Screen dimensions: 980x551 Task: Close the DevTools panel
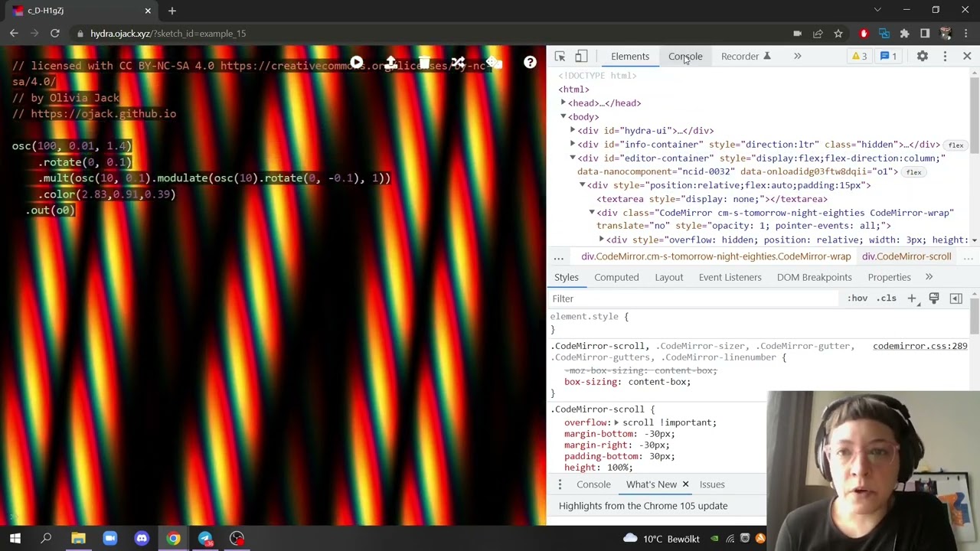click(x=967, y=57)
